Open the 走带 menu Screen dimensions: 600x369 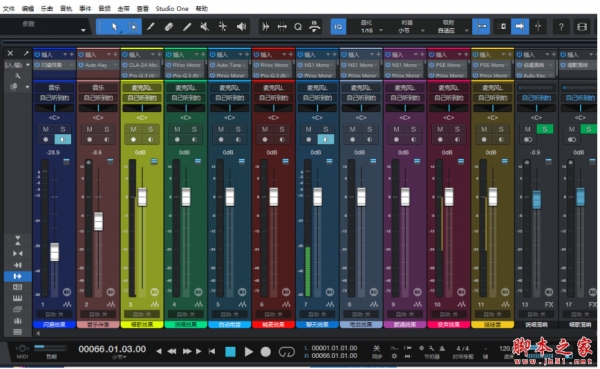123,8
